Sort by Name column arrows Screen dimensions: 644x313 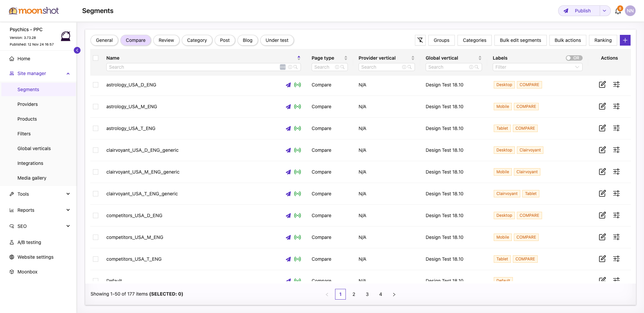[299, 58]
